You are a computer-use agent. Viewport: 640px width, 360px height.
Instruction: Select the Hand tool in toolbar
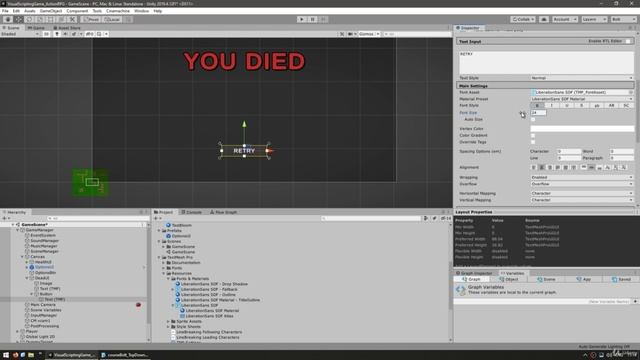coord(8,19)
